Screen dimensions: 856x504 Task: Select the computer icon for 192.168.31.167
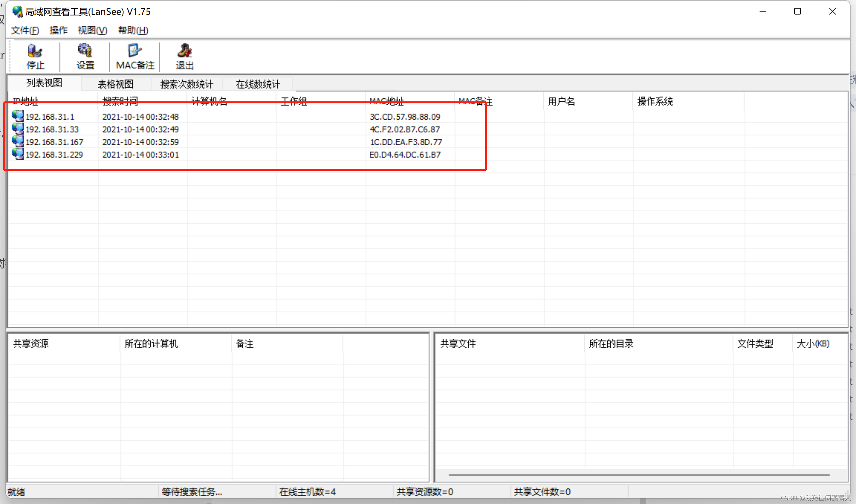click(18, 141)
